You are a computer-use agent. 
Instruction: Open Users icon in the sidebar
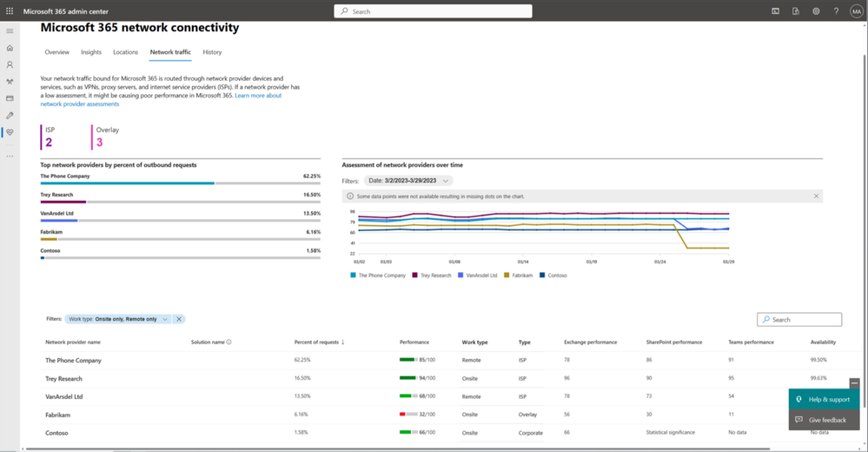[x=10, y=65]
